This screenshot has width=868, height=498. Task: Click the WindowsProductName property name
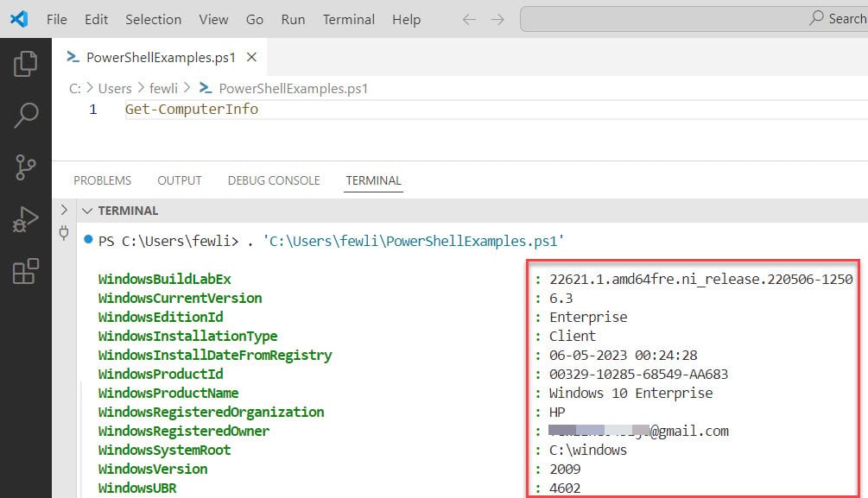(168, 393)
